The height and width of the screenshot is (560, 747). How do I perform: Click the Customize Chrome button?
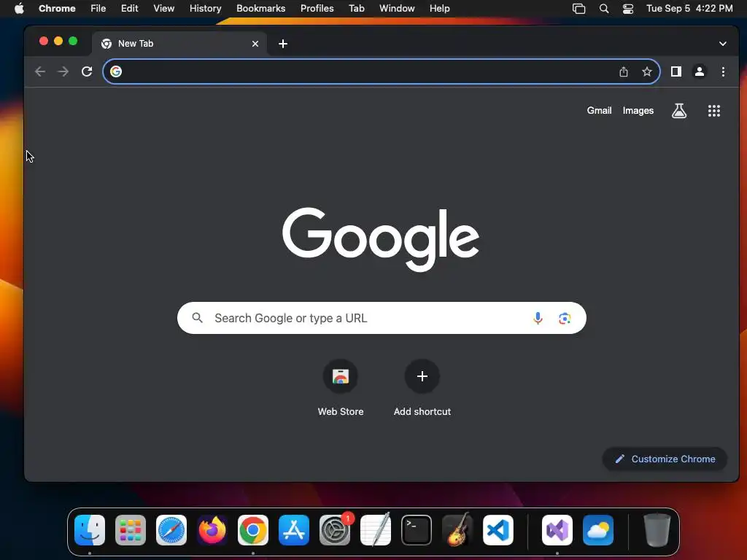(x=665, y=459)
